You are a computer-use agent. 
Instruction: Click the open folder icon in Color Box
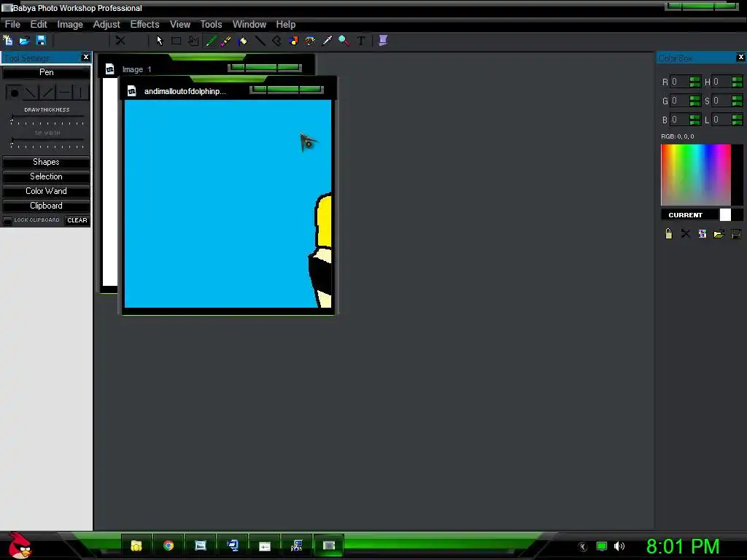(x=719, y=233)
